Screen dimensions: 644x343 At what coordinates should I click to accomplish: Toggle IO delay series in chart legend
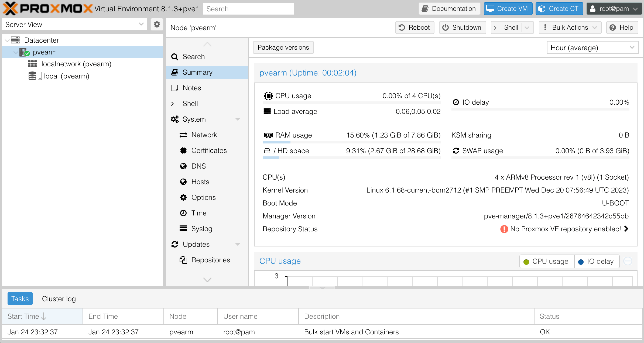click(x=597, y=261)
